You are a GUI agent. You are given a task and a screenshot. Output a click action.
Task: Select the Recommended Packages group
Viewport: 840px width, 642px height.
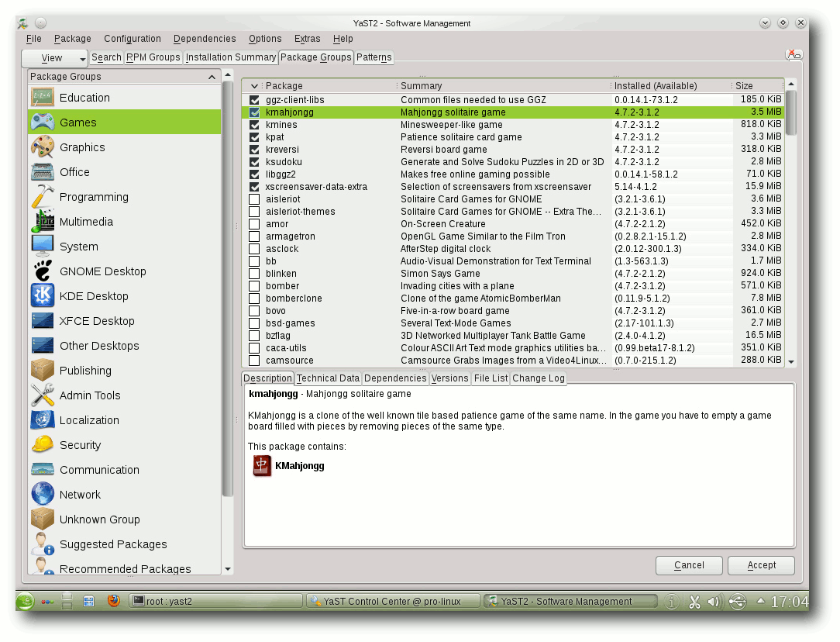[x=124, y=568]
